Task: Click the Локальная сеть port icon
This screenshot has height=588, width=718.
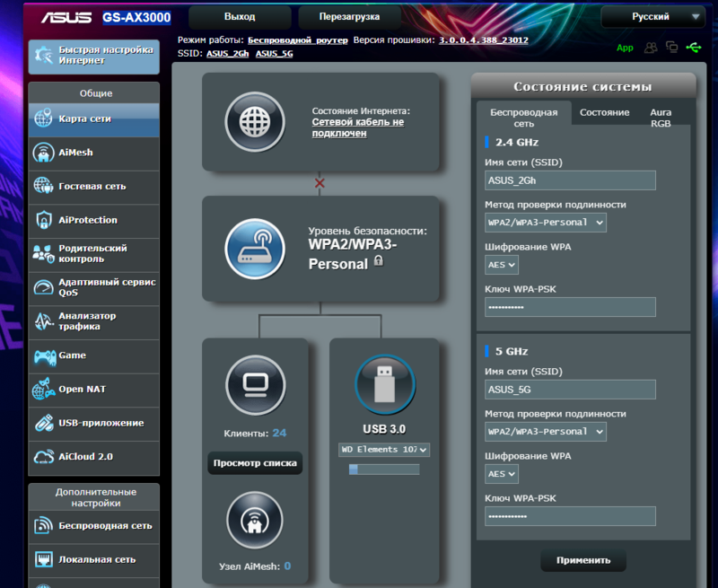Action: pyautogui.click(x=43, y=559)
